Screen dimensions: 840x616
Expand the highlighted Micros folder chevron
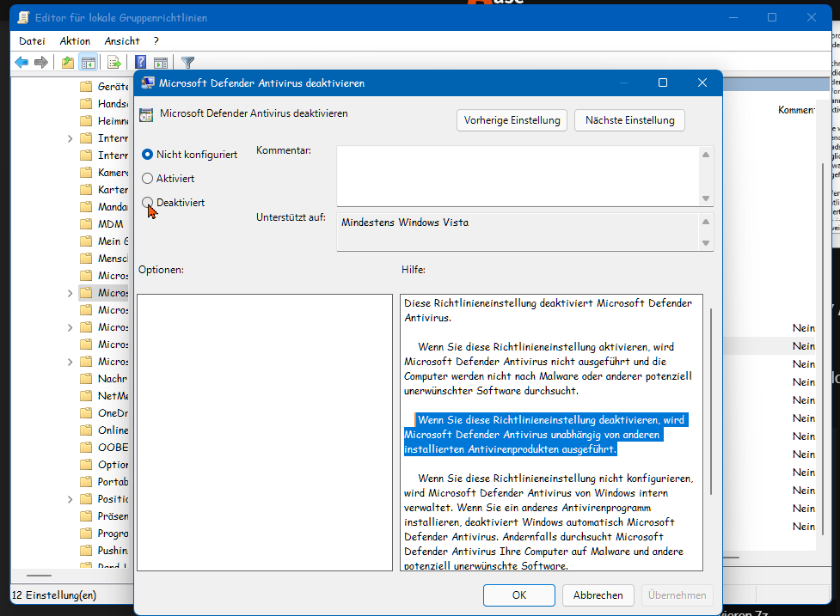(x=70, y=293)
